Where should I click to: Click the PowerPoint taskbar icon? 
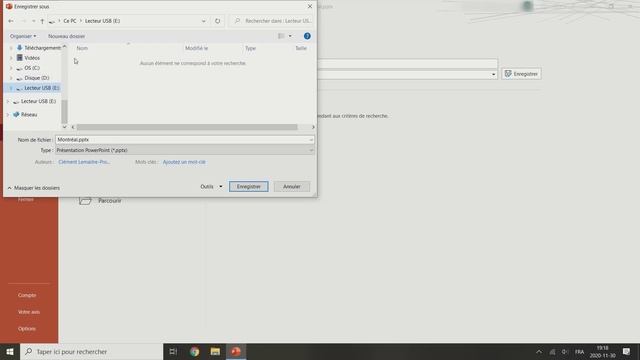[x=236, y=351]
